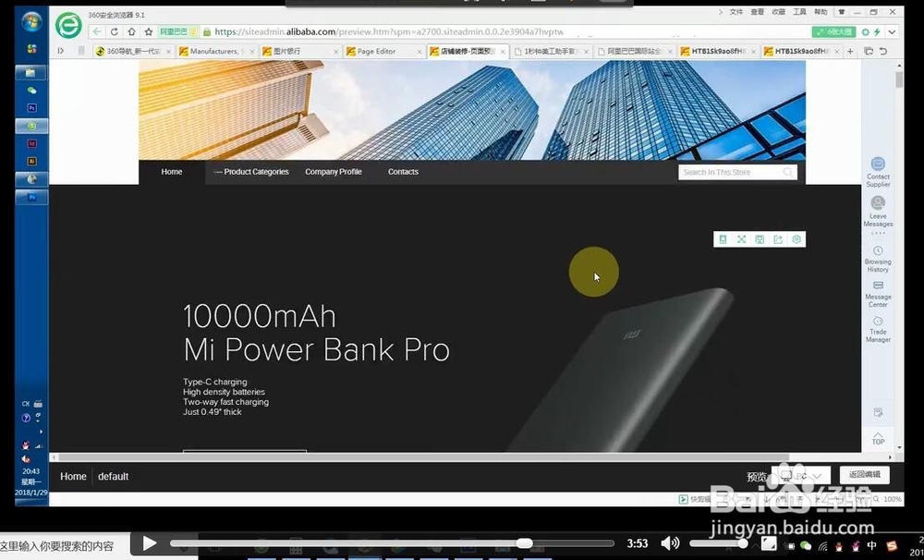Open the 工具 menu
The image size is (924, 560).
[x=799, y=12]
